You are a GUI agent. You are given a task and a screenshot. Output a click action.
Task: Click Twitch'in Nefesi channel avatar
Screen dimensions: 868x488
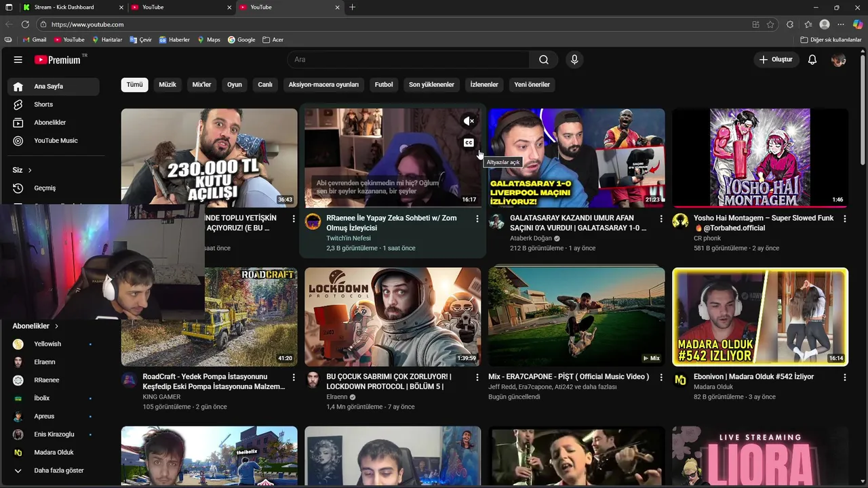pyautogui.click(x=313, y=222)
